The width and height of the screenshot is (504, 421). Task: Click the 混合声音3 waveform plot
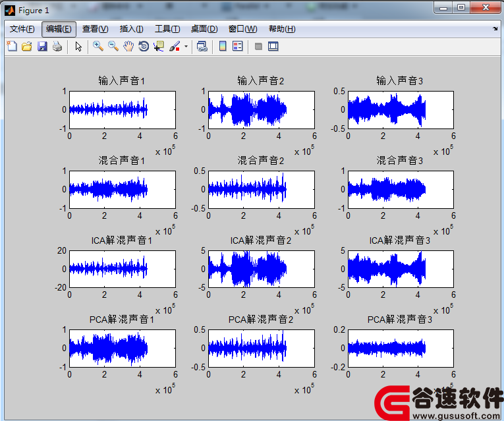click(x=401, y=190)
